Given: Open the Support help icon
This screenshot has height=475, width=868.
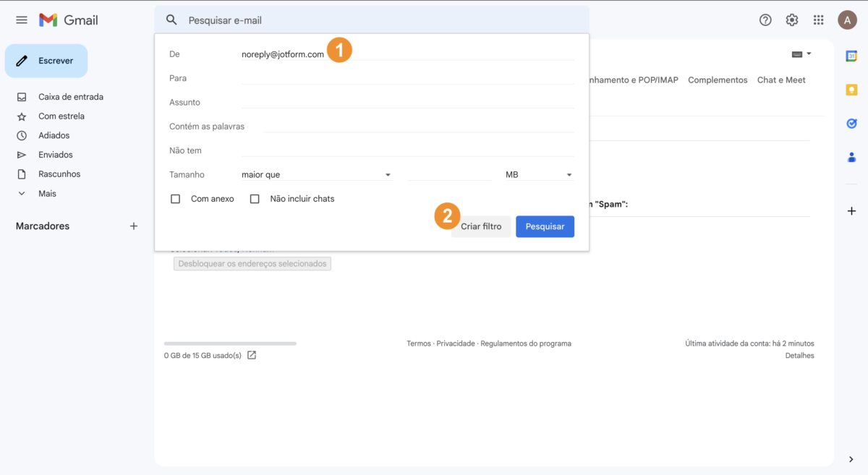Looking at the screenshot, I should click(765, 20).
